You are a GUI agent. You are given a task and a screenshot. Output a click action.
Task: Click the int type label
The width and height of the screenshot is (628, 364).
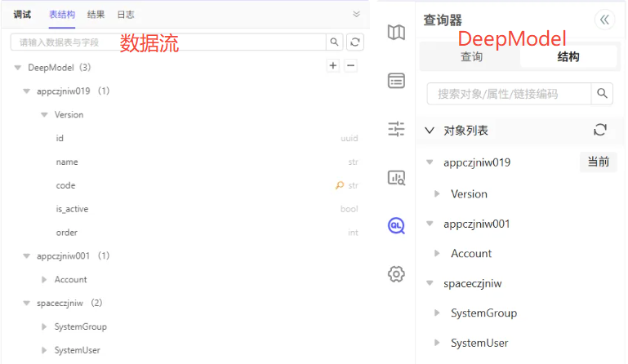pos(353,233)
